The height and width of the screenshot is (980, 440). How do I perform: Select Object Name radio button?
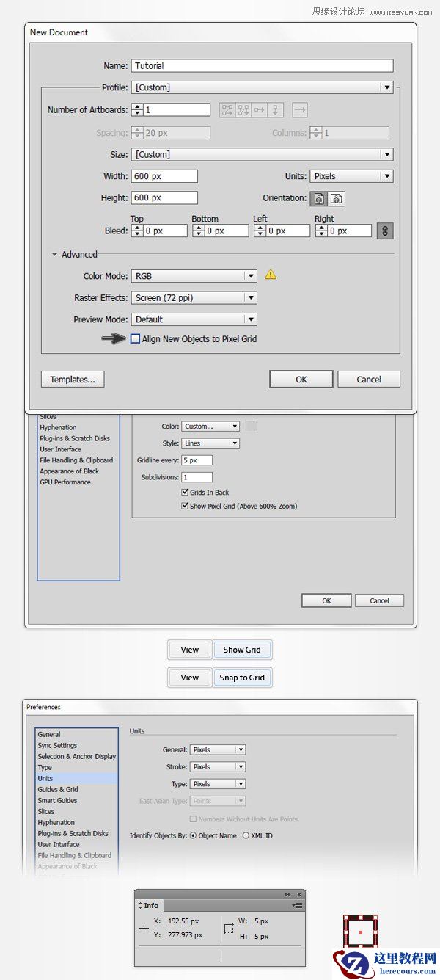tap(193, 835)
